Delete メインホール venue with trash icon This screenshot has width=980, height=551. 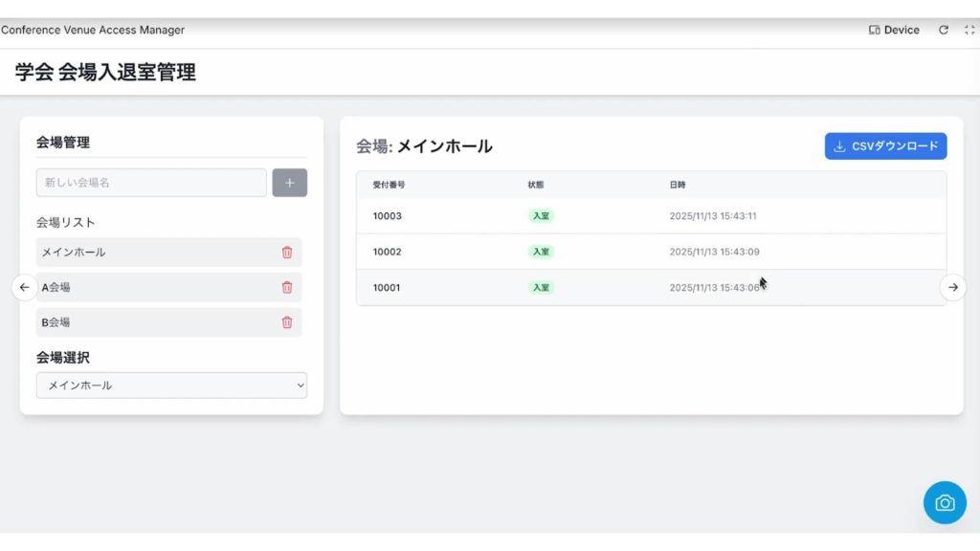point(287,253)
